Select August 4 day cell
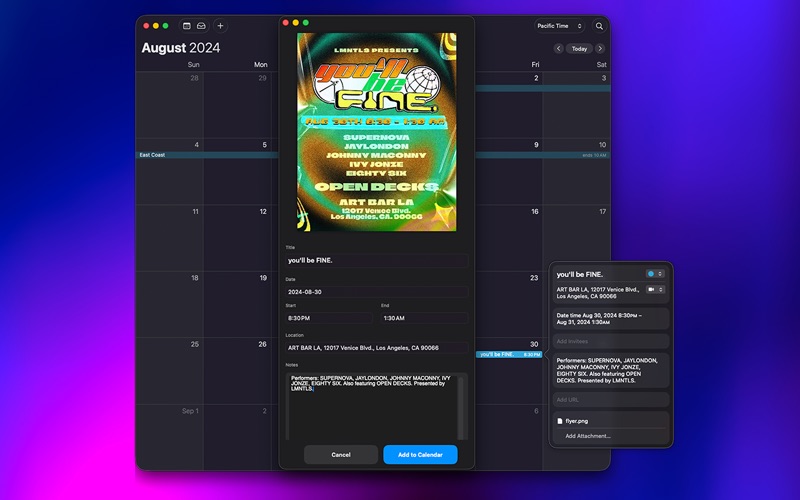Viewport: 800px width, 500px height. (x=170, y=171)
